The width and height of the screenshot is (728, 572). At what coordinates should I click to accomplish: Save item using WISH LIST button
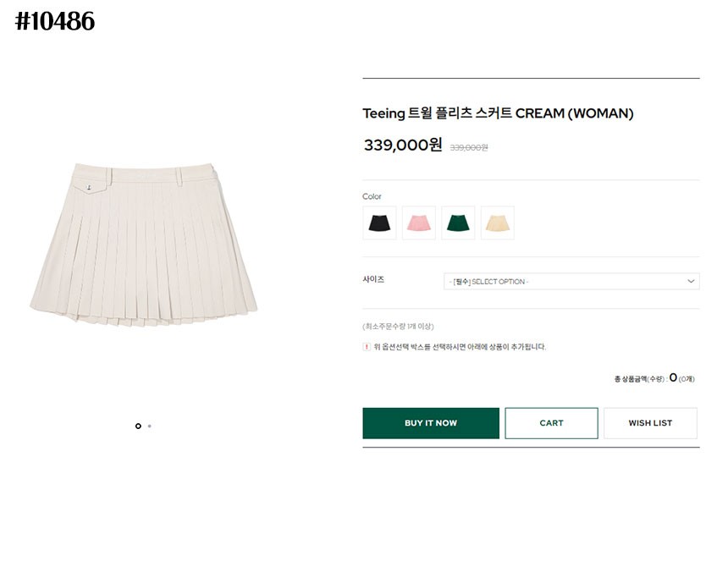click(650, 423)
